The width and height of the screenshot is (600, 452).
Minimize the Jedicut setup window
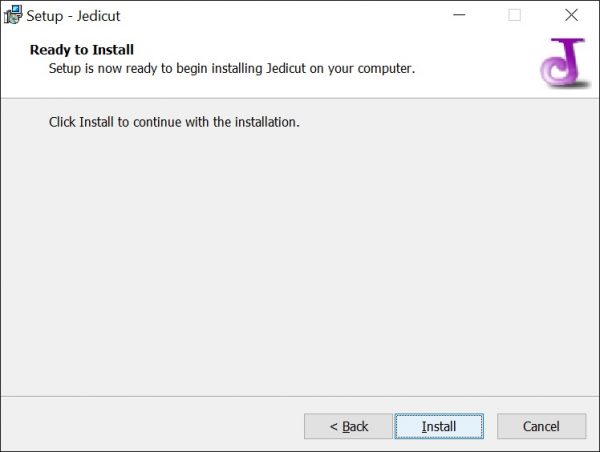(x=459, y=15)
